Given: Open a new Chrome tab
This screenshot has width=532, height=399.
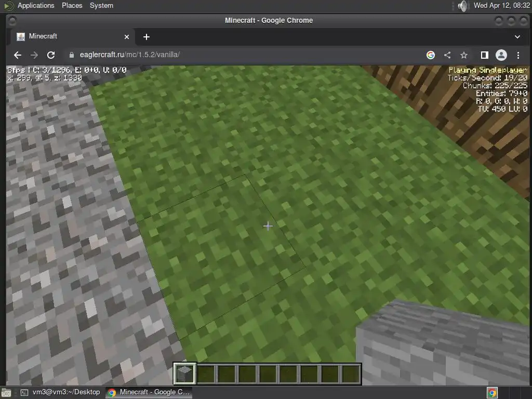Looking at the screenshot, I should tap(146, 37).
